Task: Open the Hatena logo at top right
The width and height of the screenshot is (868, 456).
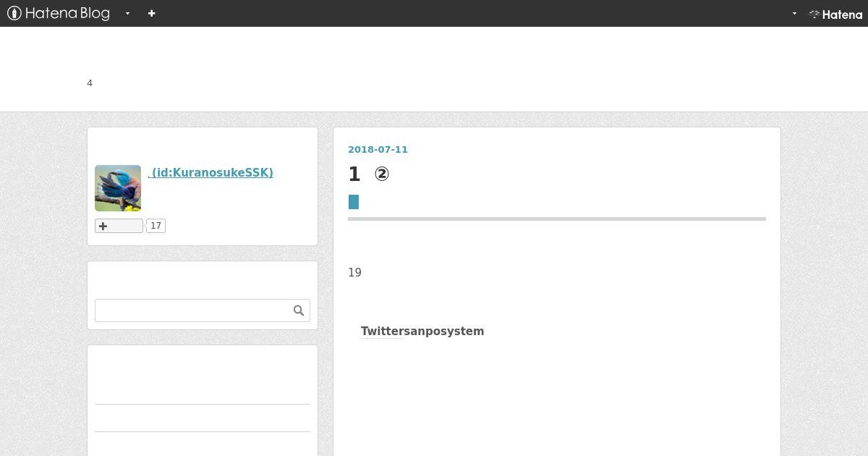Action: [835, 14]
